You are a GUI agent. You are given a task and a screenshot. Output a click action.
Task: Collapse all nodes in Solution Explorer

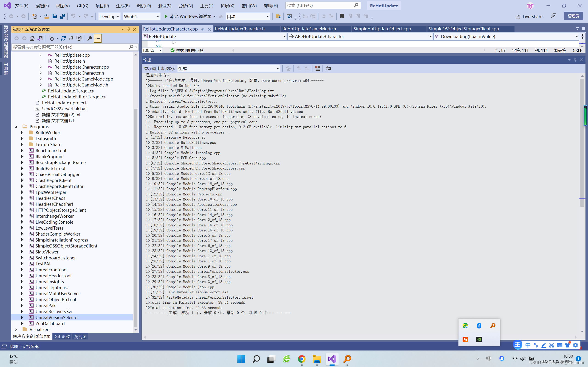(71, 38)
